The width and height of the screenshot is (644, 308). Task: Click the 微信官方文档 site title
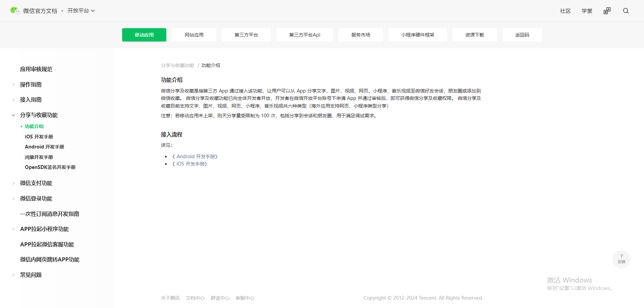click(40, 11)
